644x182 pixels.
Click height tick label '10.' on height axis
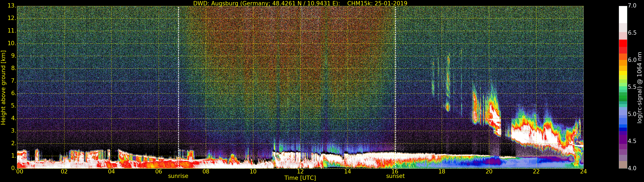[12, 43]
